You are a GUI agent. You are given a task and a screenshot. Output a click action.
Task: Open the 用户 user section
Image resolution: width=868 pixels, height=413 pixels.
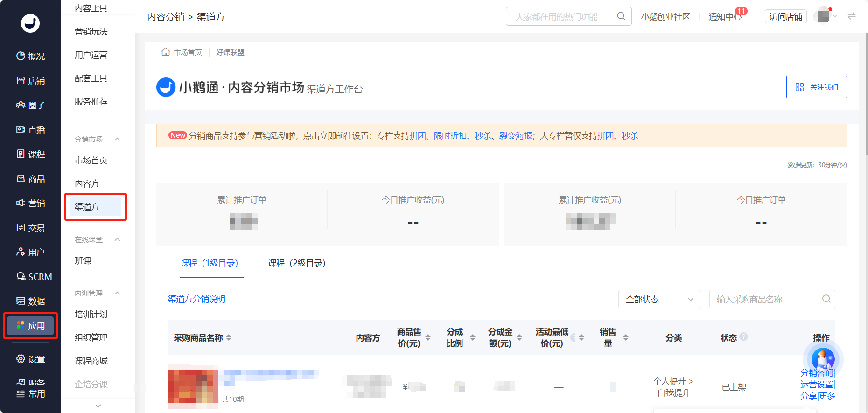tap(30, 252)
